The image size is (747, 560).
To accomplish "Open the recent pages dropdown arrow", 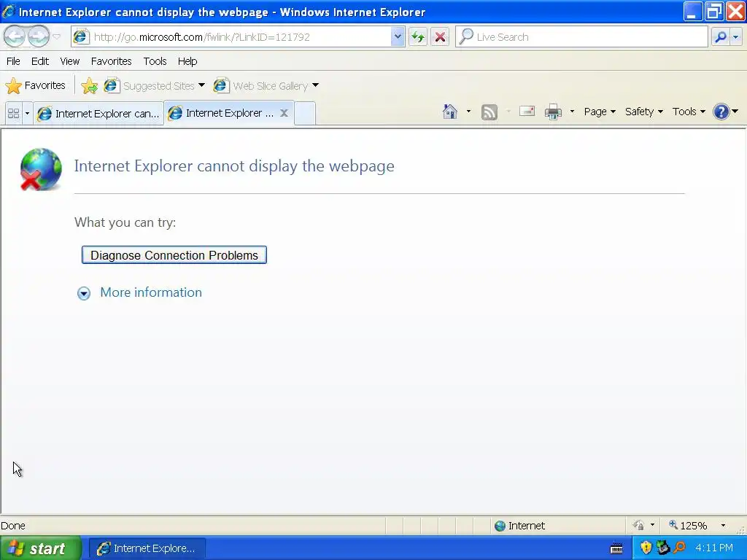I will tap(57, 36).
